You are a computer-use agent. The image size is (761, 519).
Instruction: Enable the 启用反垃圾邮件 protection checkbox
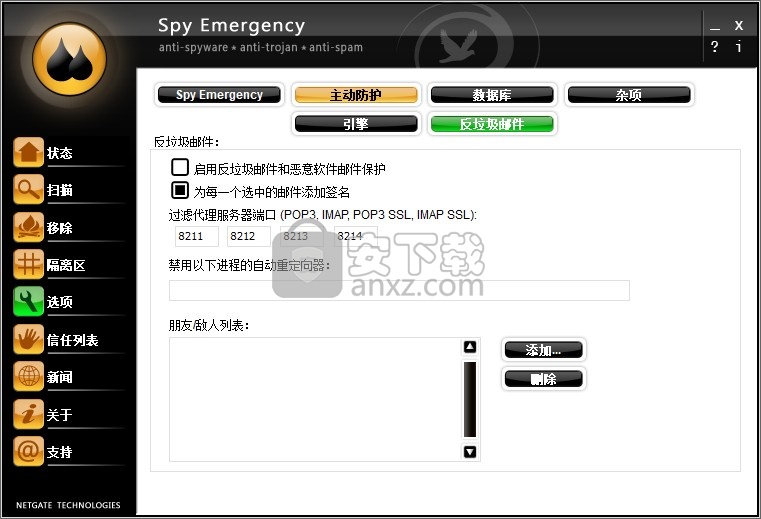180,167
